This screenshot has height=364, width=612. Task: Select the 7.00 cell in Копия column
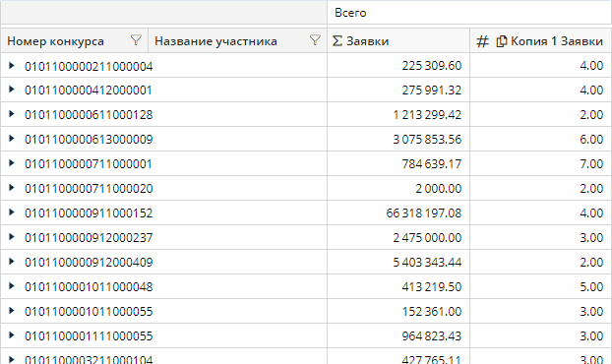[541, 164]
